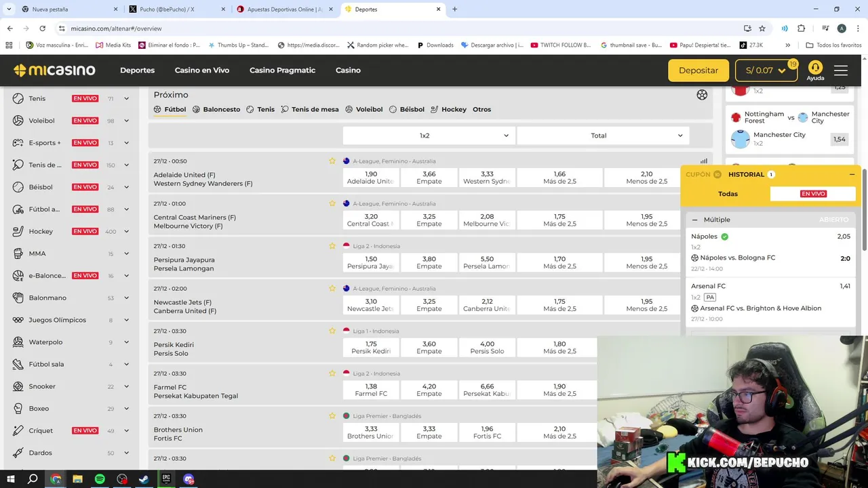The height and width of the screenshot is (488, 868).
Task: Favorite the Farmel FC match star
Action: pyautogui.click(x=332, y=373)
